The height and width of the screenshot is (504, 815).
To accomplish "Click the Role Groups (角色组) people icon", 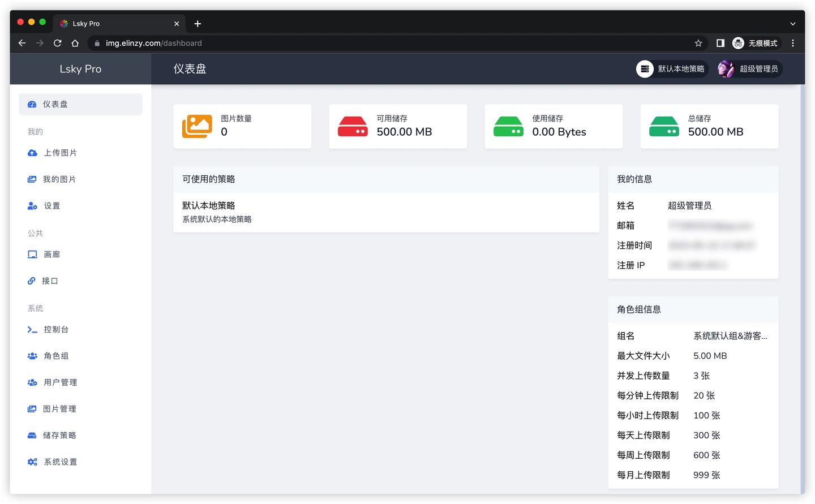I will coord(32,356).
